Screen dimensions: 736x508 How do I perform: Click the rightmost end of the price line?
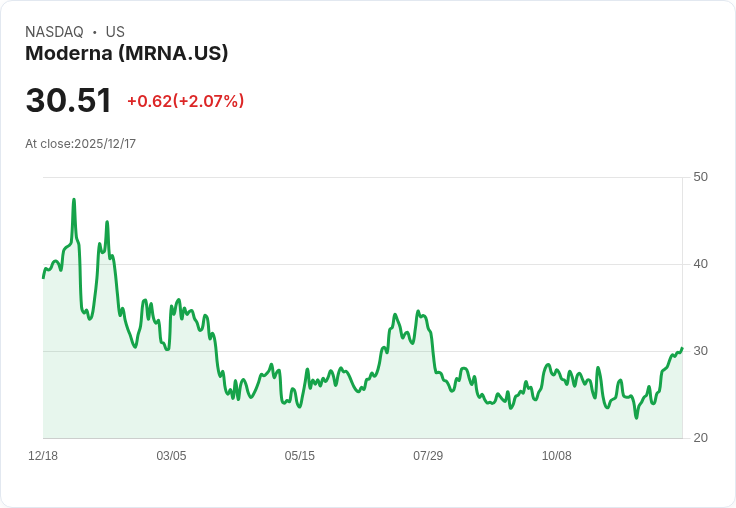coord(682,348)
